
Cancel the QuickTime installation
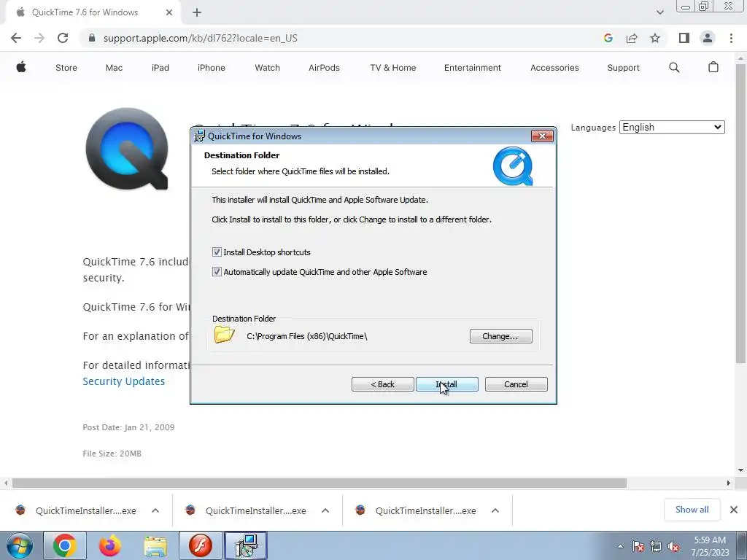(516, 384)
